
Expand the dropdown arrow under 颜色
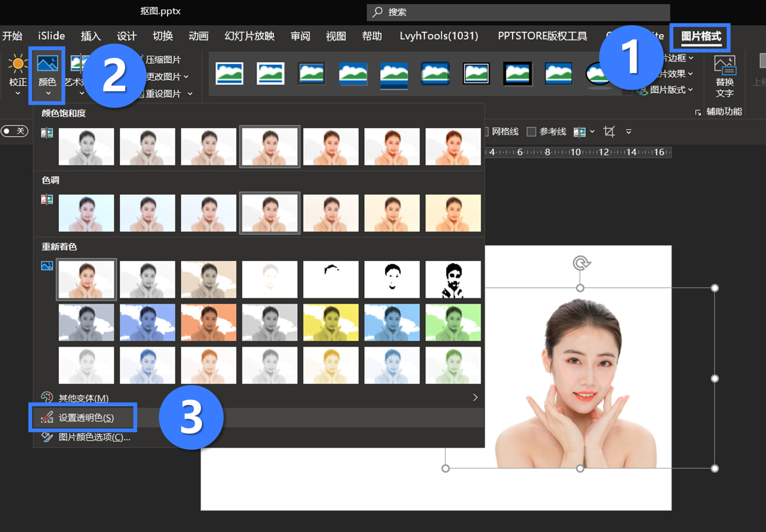[48, 93]
